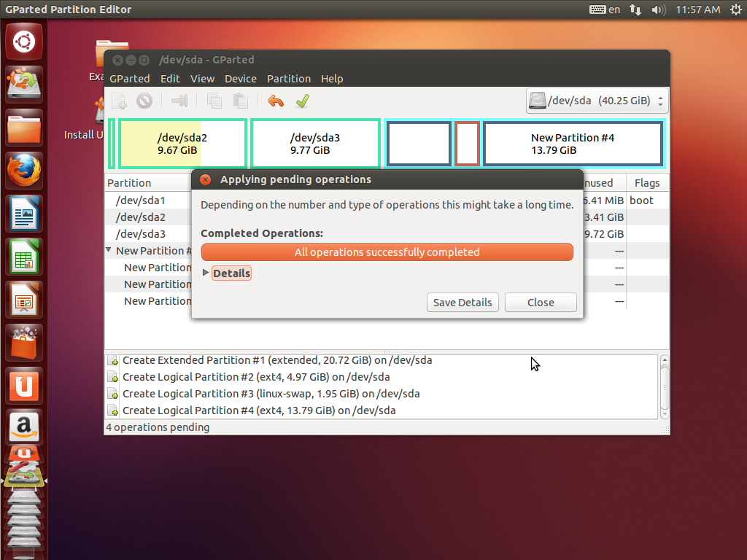Open the Ubuntu Dash home button
This screenshot has width=747, height=560.
point(25,41)
